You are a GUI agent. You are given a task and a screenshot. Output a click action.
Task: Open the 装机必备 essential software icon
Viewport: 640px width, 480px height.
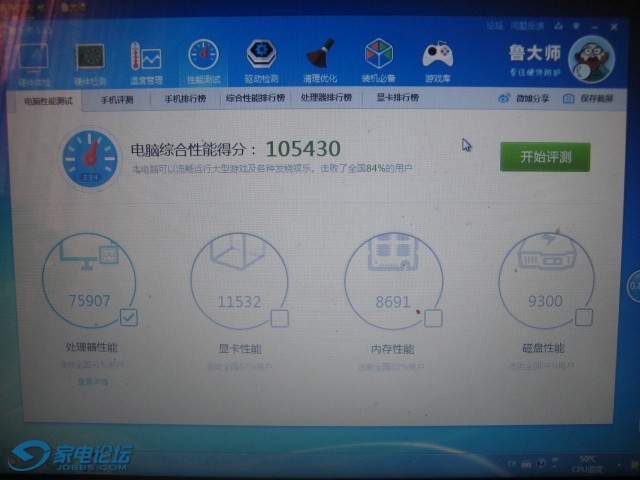378,60
